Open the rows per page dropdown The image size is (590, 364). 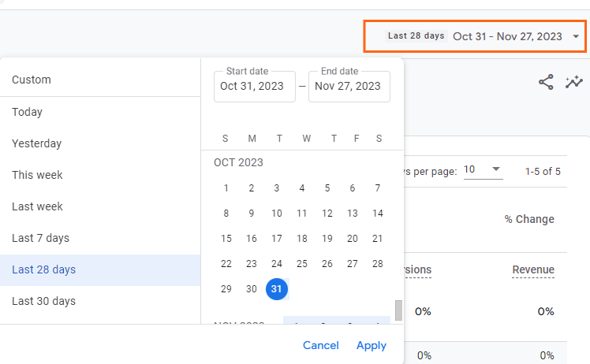484,170
